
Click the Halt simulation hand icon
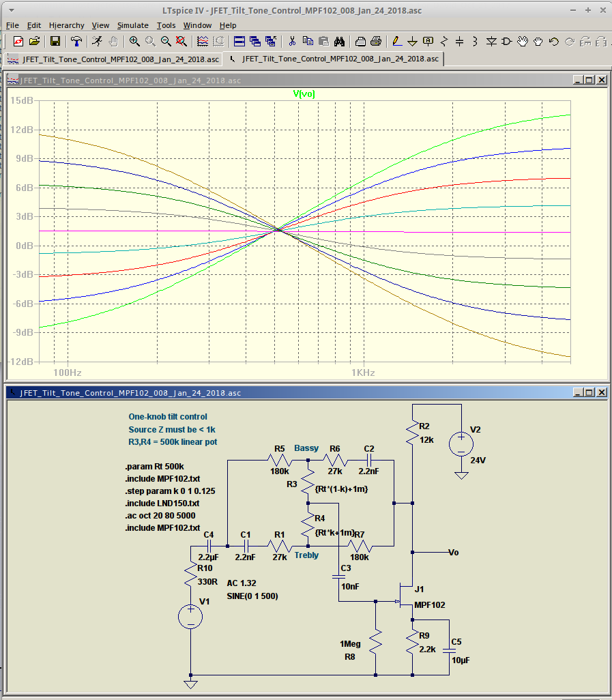[113, 42]
